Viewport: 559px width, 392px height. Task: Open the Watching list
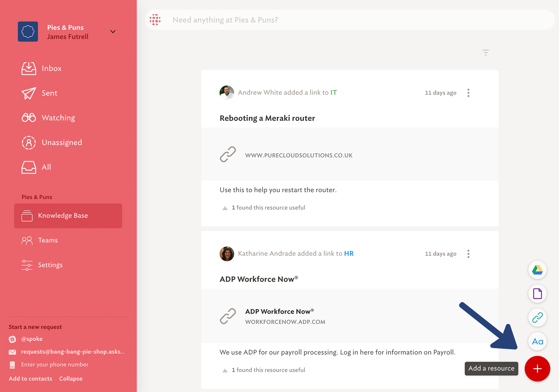point(48,118)
